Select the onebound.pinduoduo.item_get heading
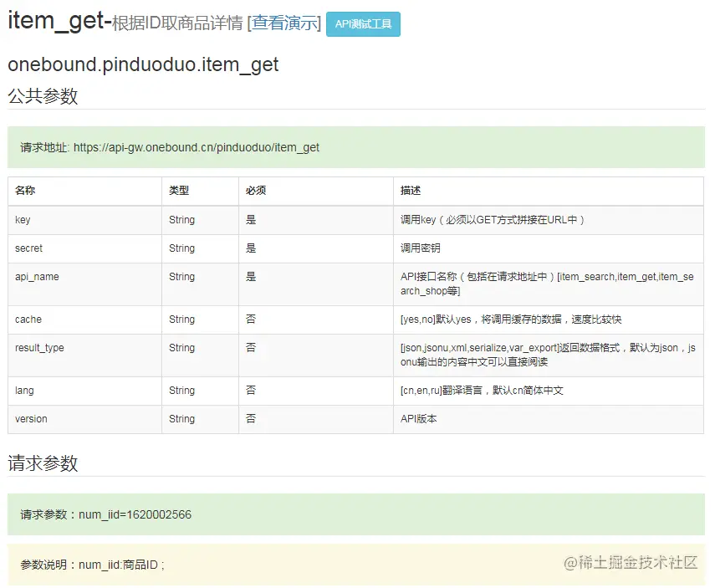Image resolution: width=715 pixels, height=588 pixels. pyautogui.click(x=143, y=64)
